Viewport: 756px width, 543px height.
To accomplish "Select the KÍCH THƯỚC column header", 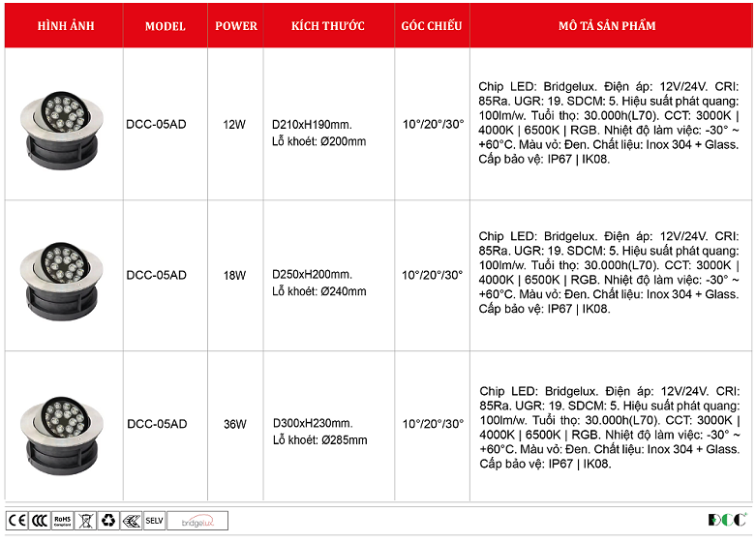I will pyautogui.click(x=328, y=26).
